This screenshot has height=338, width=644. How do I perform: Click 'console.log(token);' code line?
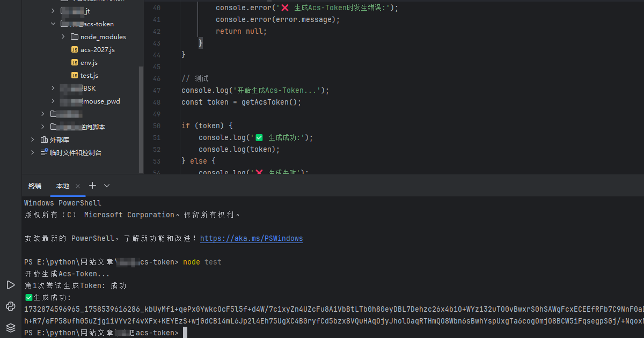coord(239,149)
